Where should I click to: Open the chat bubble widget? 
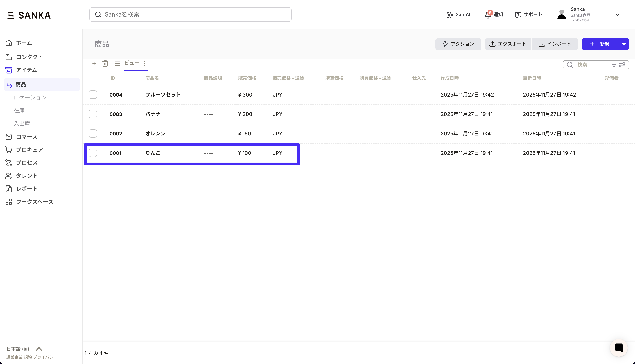pos(618,347)
